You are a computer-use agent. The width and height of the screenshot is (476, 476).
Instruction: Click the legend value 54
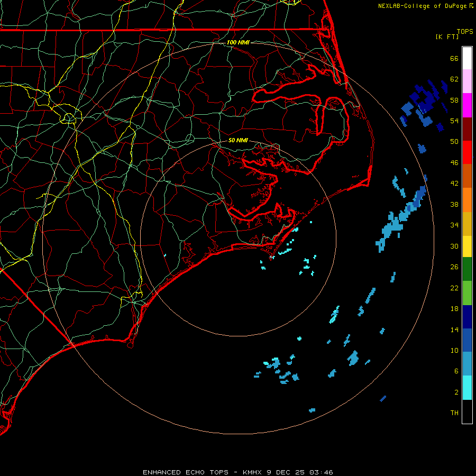454,121
